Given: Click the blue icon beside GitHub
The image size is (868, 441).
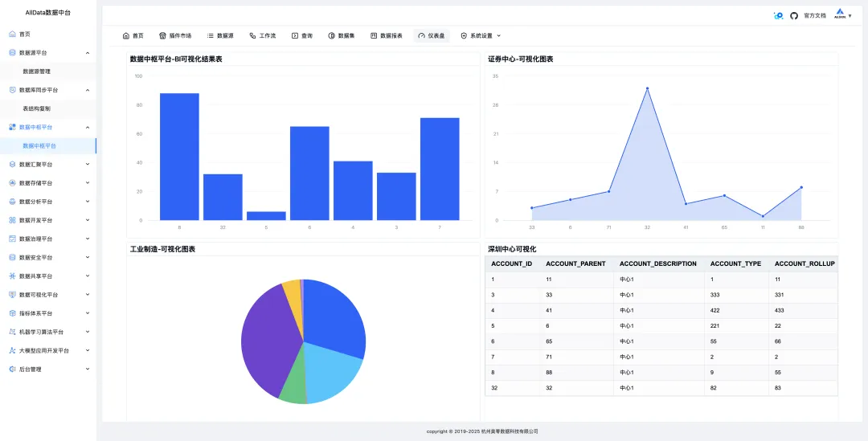Looking at the screenshot, I should click(x=778, y=16).
